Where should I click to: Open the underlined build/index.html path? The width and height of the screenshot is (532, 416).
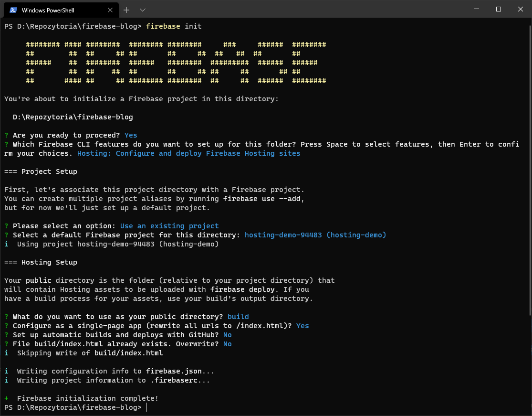68,344
